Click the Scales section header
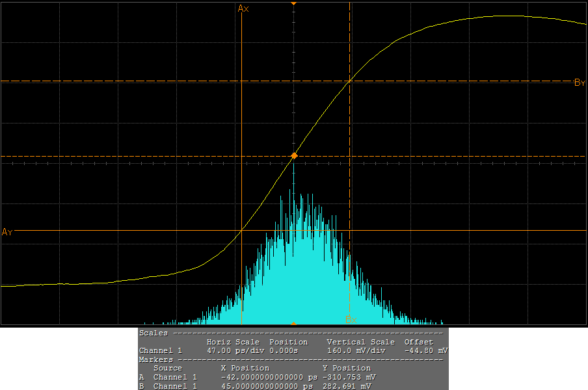This screenshot has height=390, width=588. (x=153, y=333)
